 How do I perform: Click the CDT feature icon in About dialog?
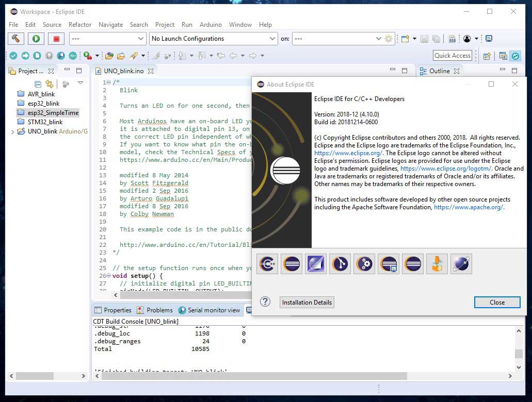pyautogui.click(x=267, y=264)
